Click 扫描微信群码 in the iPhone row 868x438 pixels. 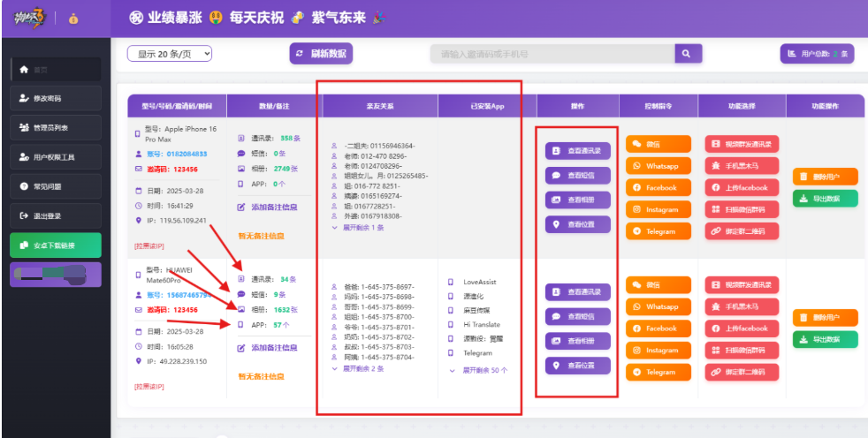(742, 209)
